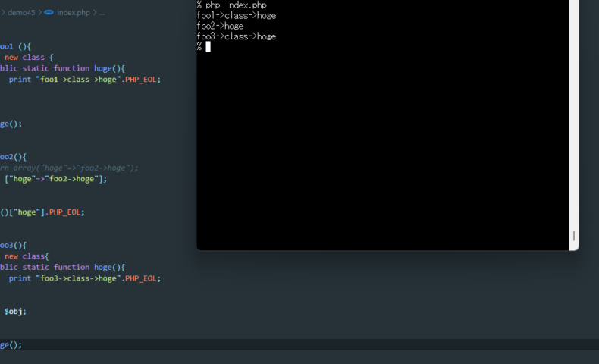Click the 'new class {' line under foo1
599x364 pixels.
(29, 58)
